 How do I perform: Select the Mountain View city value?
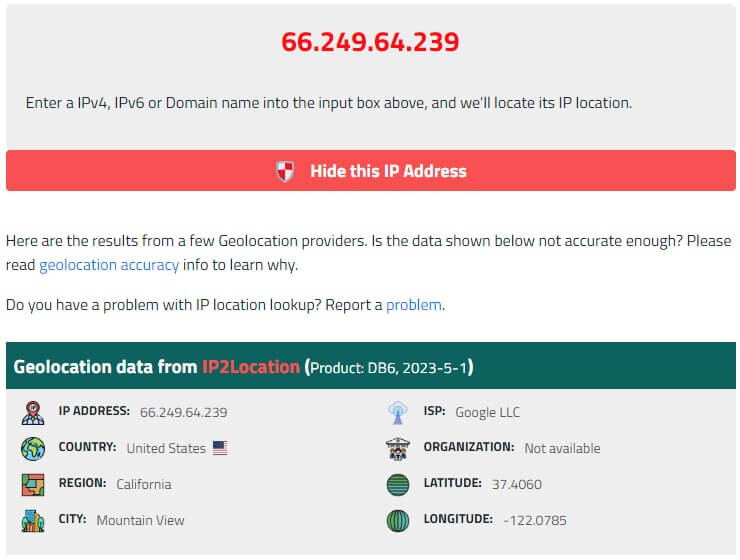point(141,520)
